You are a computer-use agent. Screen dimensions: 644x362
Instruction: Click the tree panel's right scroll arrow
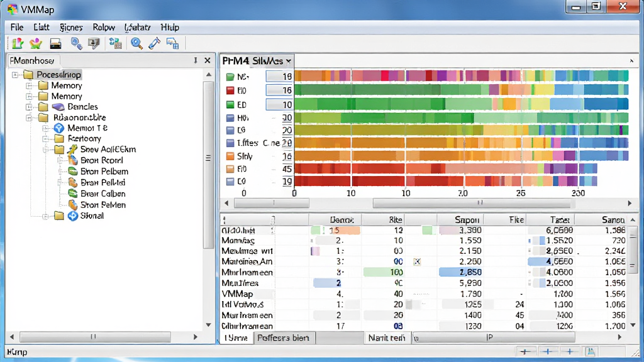[x=196, y=337]
